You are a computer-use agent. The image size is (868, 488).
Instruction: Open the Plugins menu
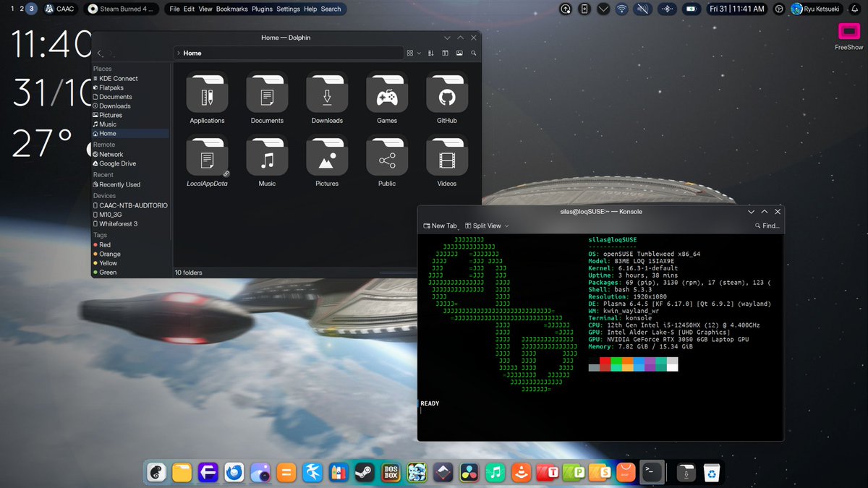point(262,9)
